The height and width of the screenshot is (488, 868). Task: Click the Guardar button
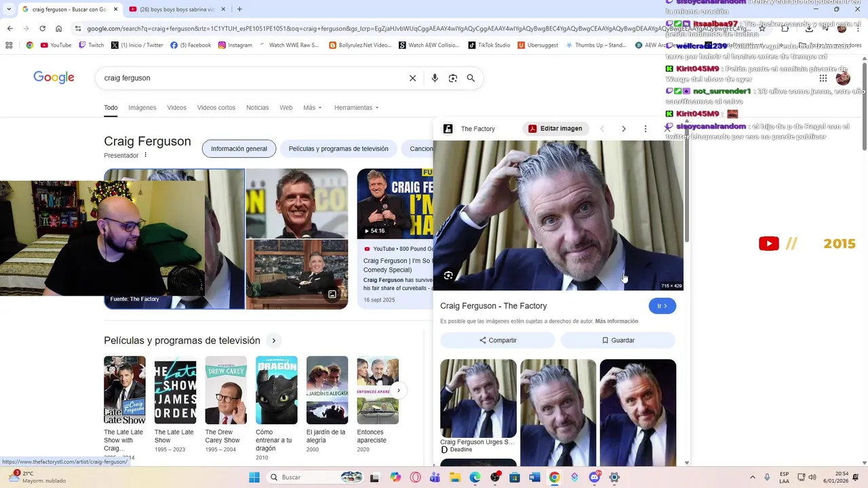pyautogui.click(x=618, y=340)
